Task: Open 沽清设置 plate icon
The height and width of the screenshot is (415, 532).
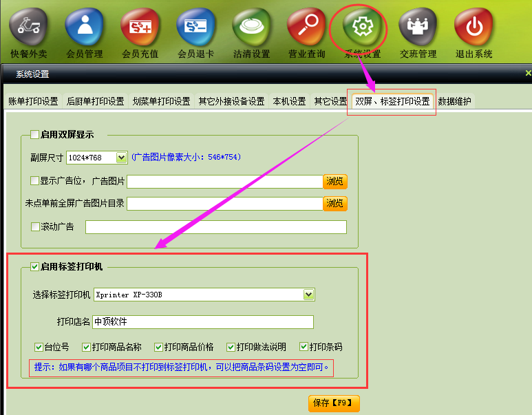Action: pyautogui.click(x=251, y=27)
